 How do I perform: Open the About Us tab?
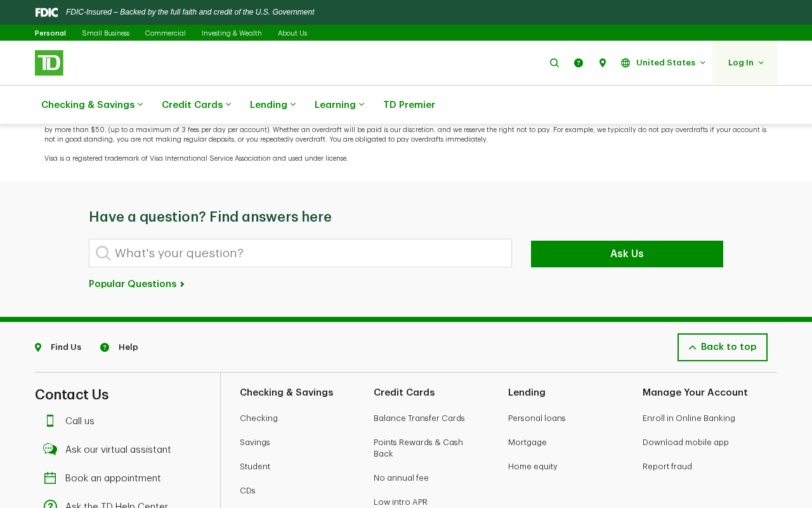pyautogui.click(x=292, y=33)
